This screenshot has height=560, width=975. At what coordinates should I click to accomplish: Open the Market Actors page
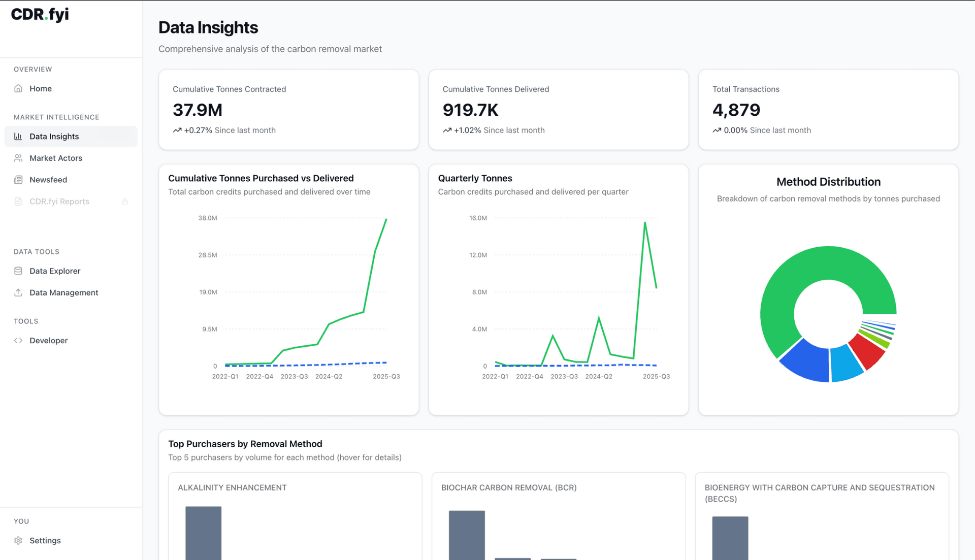[x=56, y=158]
